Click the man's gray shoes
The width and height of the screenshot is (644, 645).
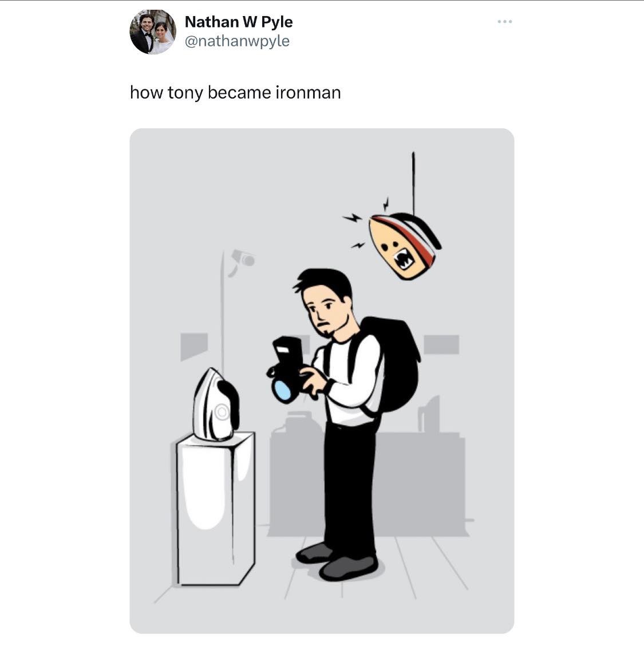337,561
